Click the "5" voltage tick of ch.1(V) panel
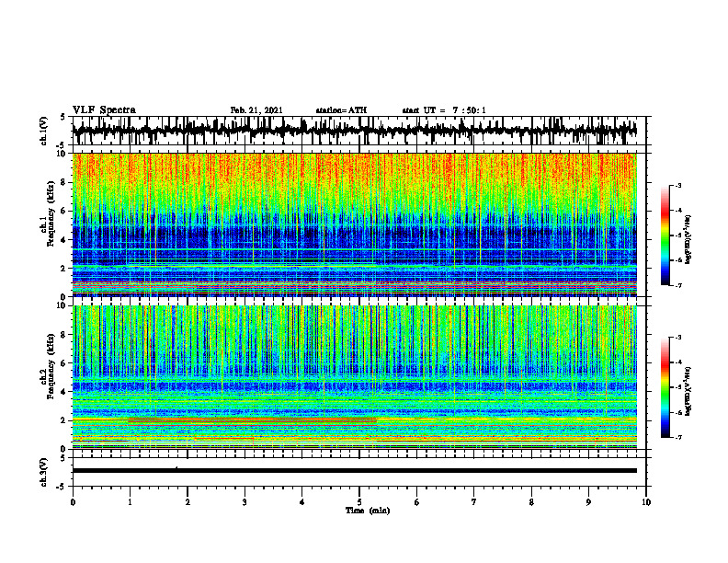This screenshot has width=728, height=563. pos(63,117)
